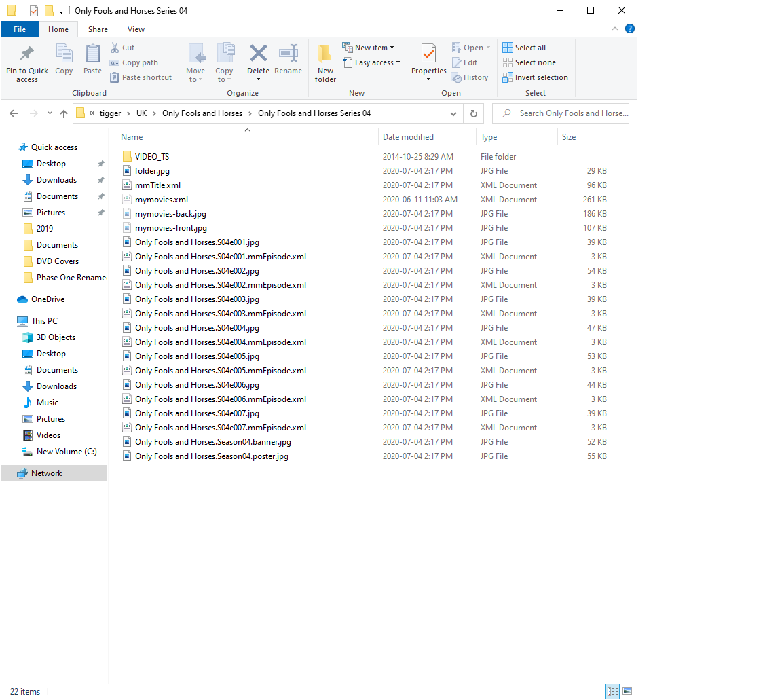This screenshot has width=782, height=700.
Task: Click the Rename icon
Action: (288, 53)
